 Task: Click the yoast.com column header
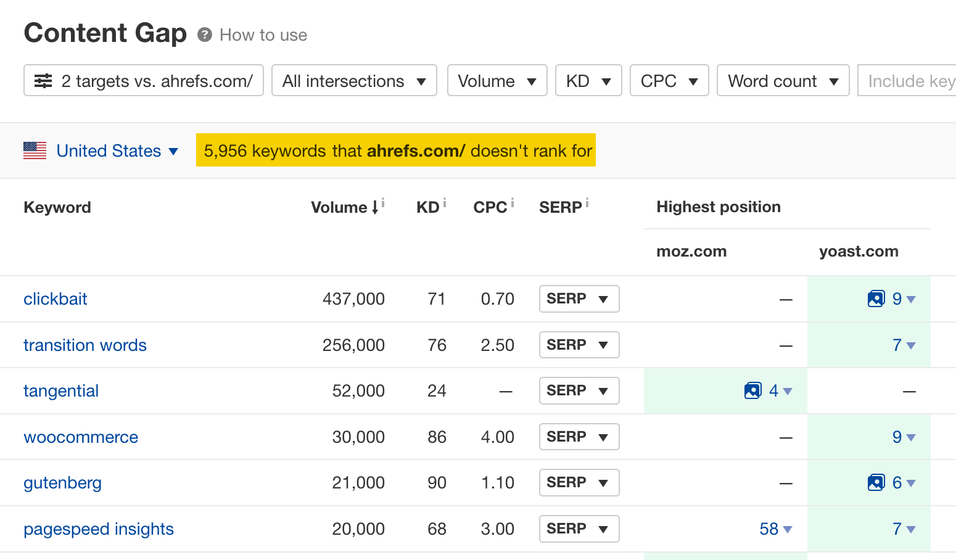[x=859, y=252]
